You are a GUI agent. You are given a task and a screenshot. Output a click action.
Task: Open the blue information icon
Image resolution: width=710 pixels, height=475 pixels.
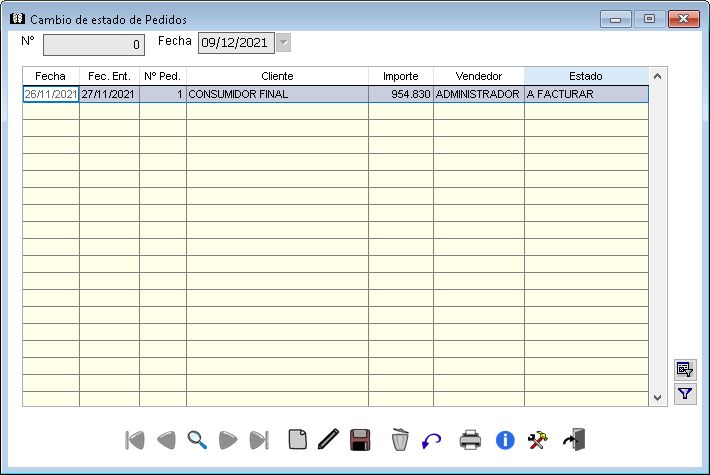click(505, 439)
